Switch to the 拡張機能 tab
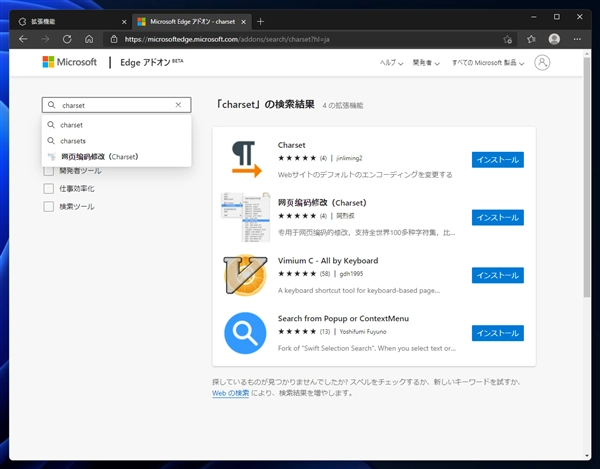 point(71,22)
